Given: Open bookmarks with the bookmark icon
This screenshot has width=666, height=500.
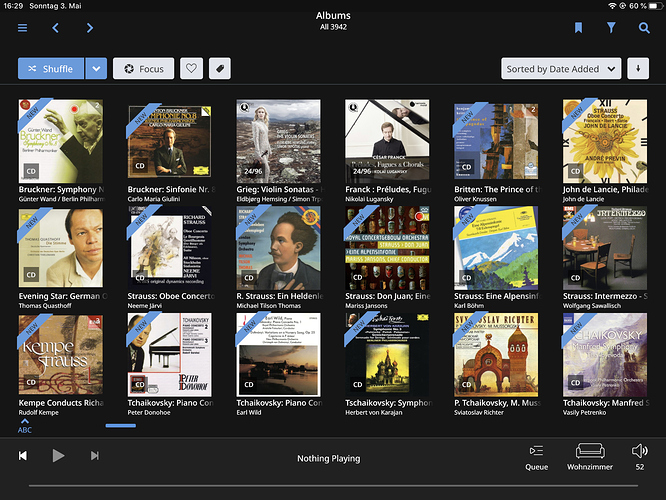Looking at the screenshot, I should [578, 28].
